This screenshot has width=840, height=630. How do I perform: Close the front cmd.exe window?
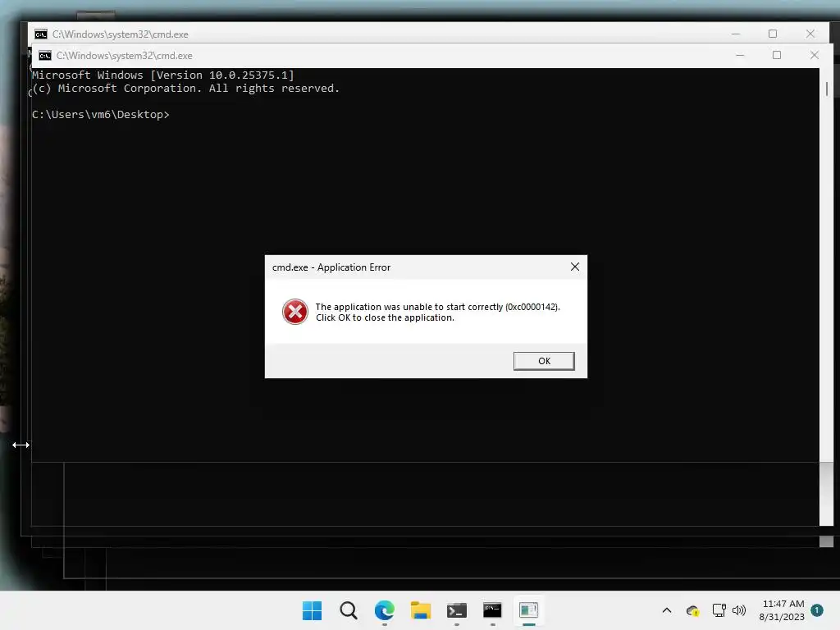click(815, 55)
